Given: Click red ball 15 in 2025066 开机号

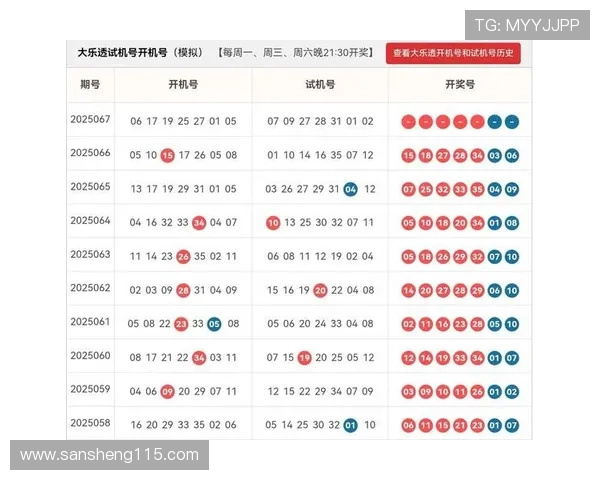Looking at the screenshot, I should (x=167, y=155).
